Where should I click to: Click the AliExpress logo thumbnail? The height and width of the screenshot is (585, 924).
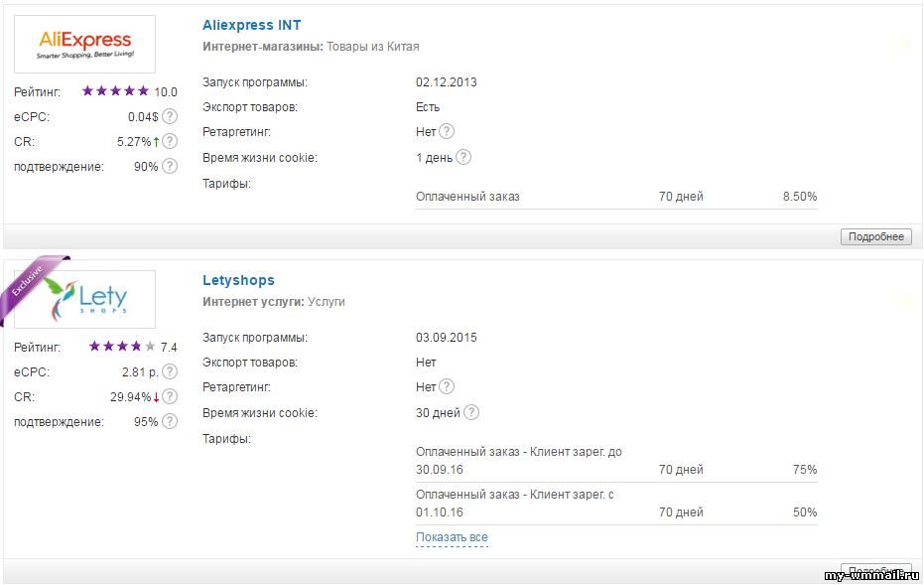pyautogui.click(x=85, y=45)
